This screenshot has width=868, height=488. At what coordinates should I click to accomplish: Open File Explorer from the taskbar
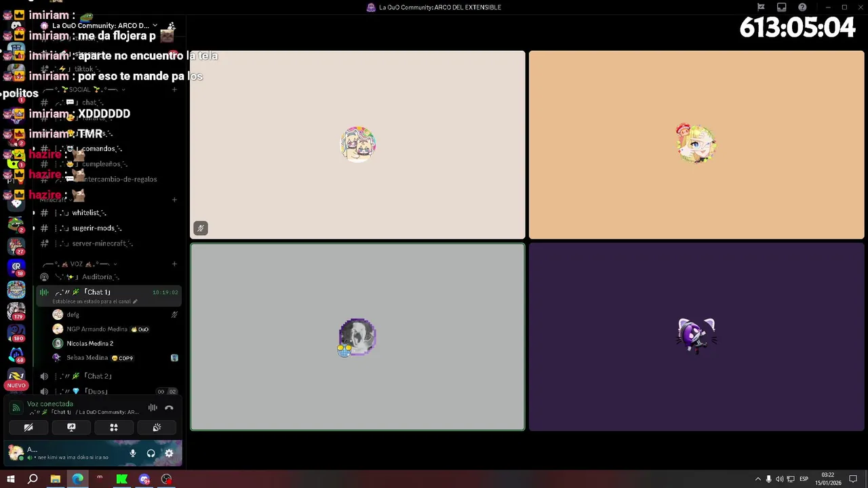pyautogui.click(x=55, y=479)
